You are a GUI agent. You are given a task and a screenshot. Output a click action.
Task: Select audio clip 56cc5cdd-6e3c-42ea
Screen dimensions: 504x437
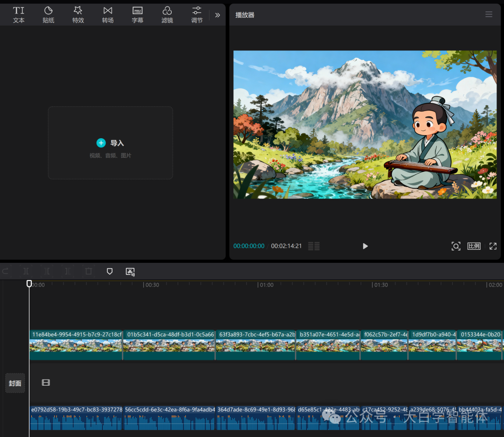click(169, 418)
